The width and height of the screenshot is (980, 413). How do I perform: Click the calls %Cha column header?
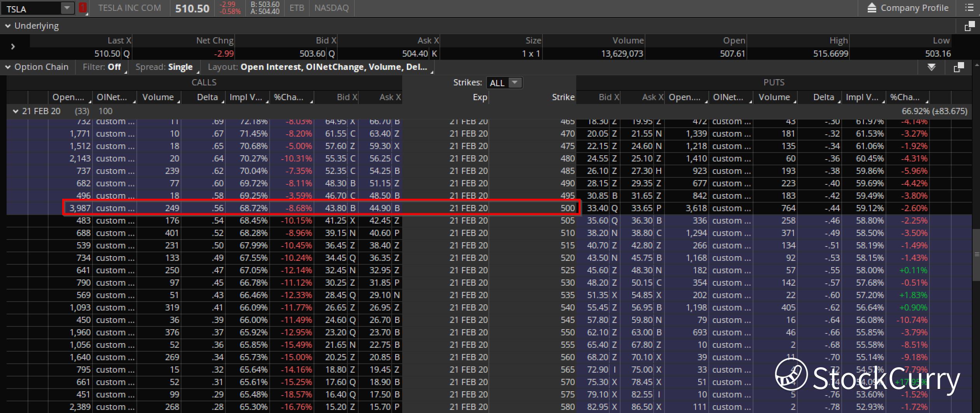[292, 97]
